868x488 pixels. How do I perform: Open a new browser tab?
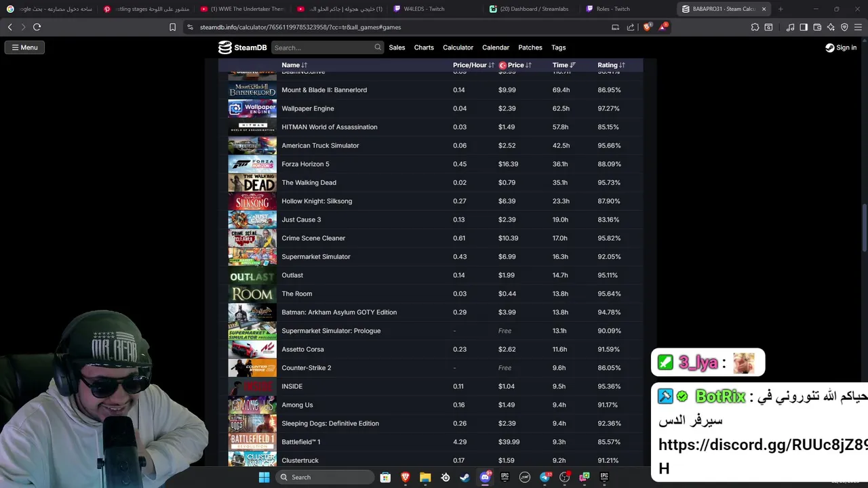click(x=781, y=9)
